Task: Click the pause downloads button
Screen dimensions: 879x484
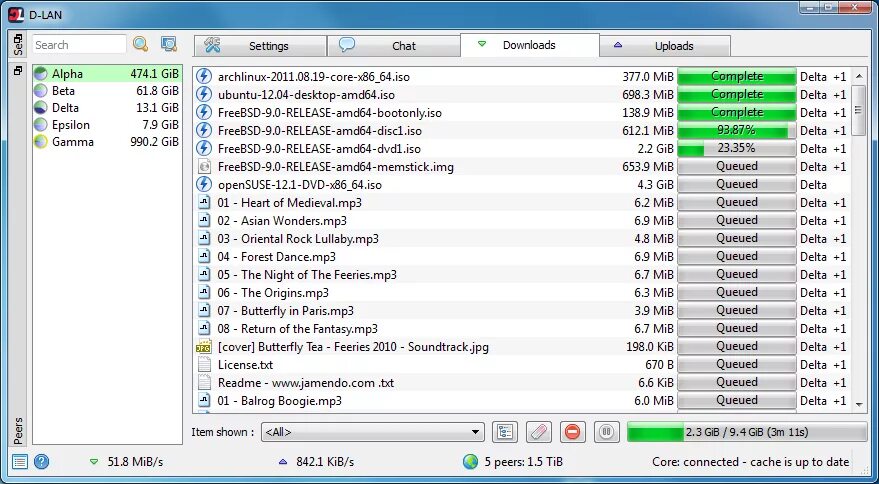Action: (607, 432)
